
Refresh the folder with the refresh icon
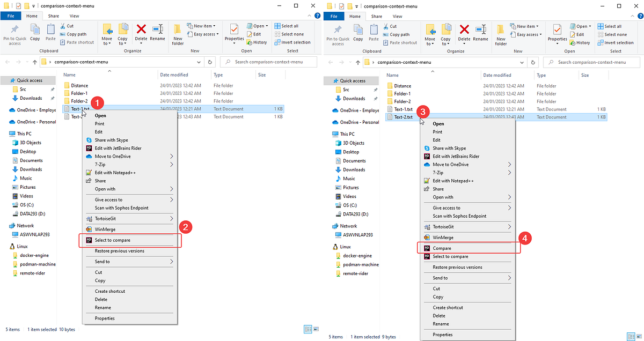point(210,62)
